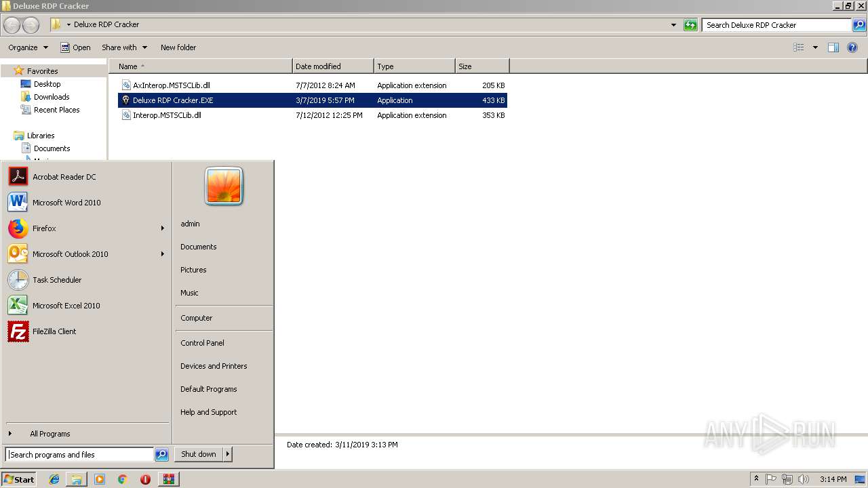This screenshot has height=488, width=868.
Task: Change view with the view-mode icon
Action: pos(799,47)
